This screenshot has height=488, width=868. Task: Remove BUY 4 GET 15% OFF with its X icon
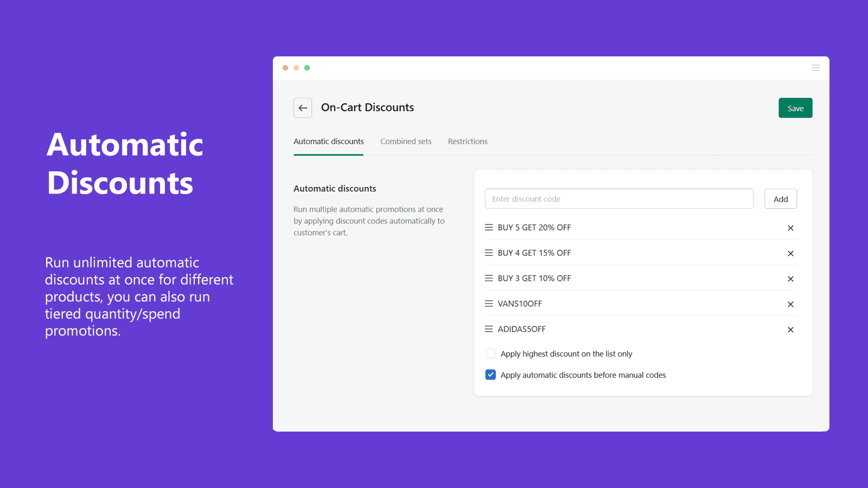[x=790, y=253]
